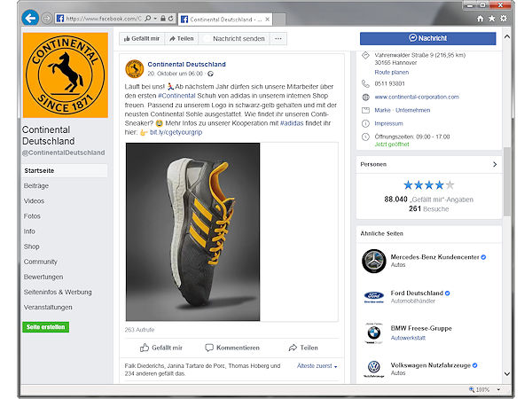Viewport: 532px width, 399px height.
Task: Click the post author's small avatar
Action: tap(135, 69)
